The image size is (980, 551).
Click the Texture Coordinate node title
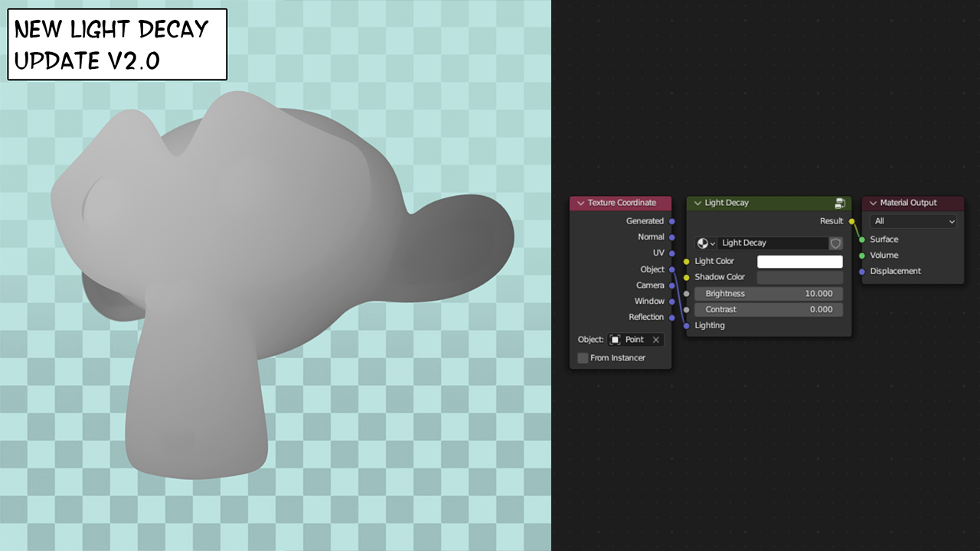622,203
